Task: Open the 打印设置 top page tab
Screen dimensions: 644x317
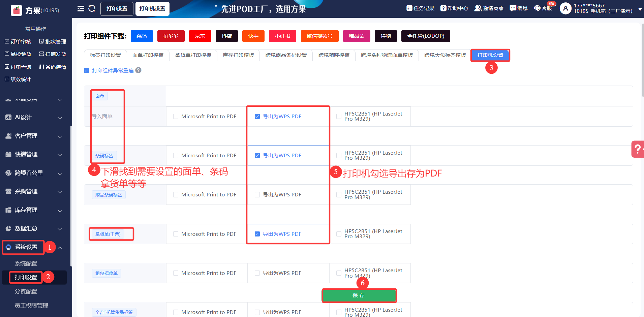Action: (x=117, y=9)
